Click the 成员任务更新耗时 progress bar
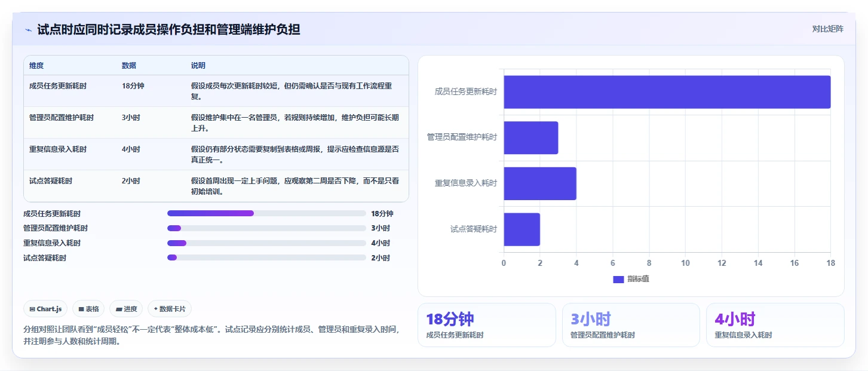The width and height of the screenshot is (868, 371). [266, 213]
